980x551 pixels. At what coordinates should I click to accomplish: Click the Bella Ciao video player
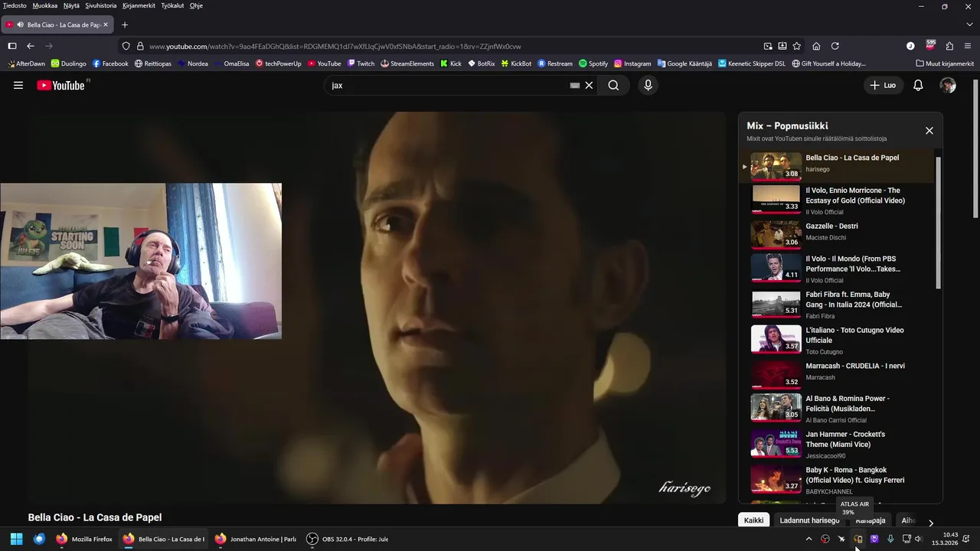click(377, 308)
